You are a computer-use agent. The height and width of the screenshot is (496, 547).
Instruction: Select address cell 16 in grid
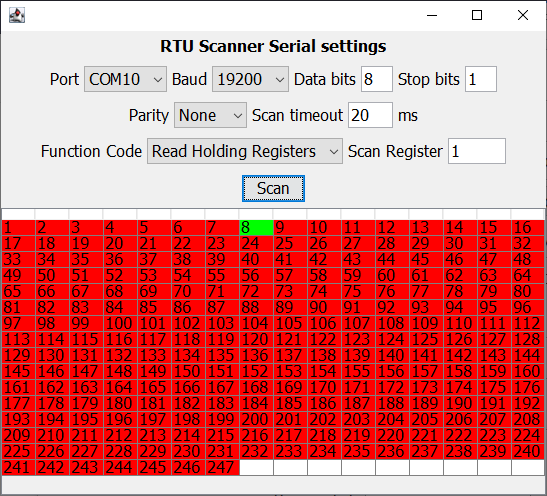(528, 227)
